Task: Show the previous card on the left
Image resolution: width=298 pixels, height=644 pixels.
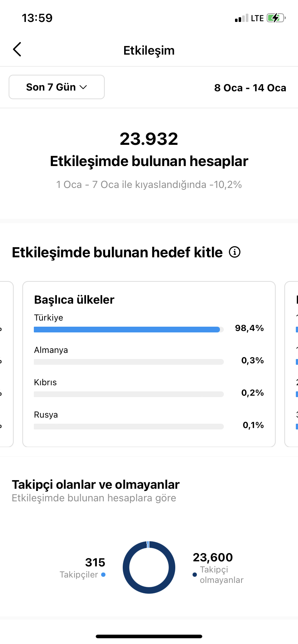Action: click(6, 364)
